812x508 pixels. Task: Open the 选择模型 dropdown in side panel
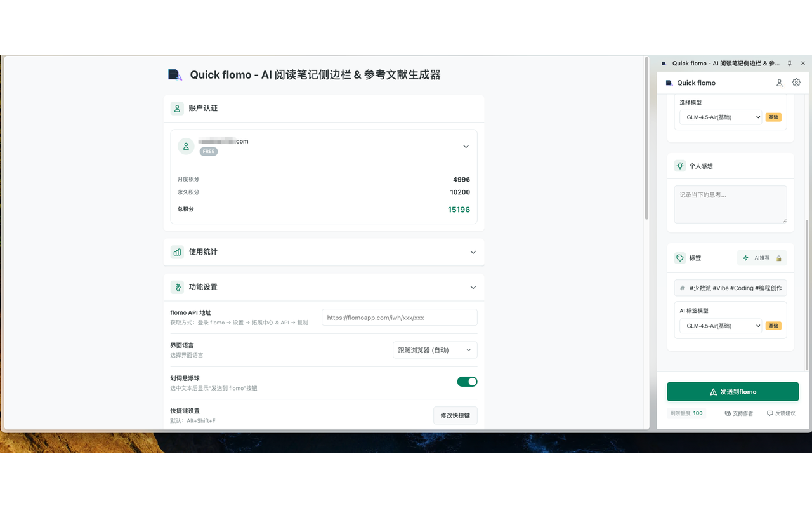(721, 117)
